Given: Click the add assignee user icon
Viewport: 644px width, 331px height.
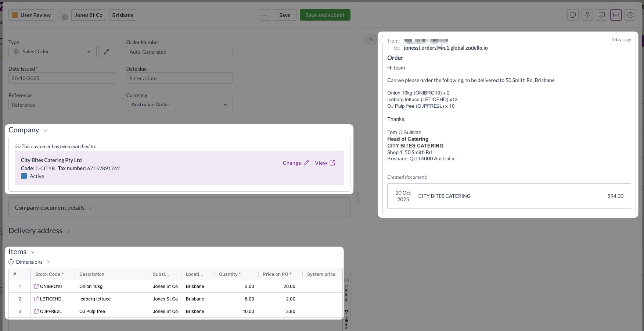Looking at the screenshot, I should 63,15.
